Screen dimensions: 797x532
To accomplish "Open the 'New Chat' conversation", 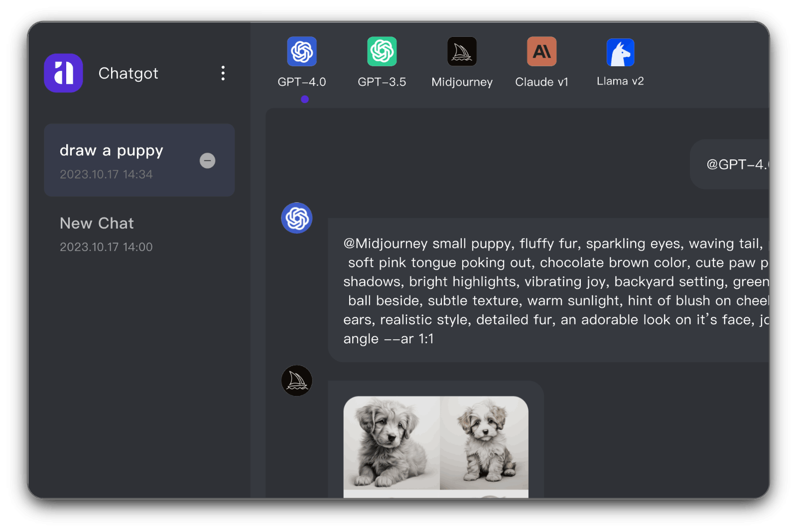I will [97, 233].
